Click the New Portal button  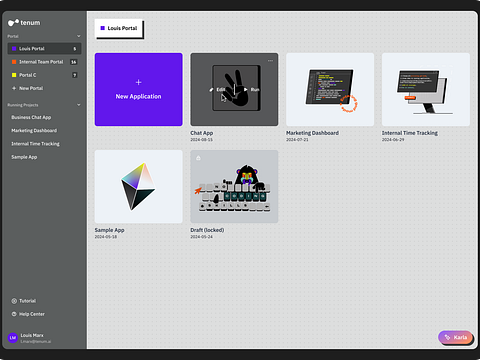click(28, 88)
